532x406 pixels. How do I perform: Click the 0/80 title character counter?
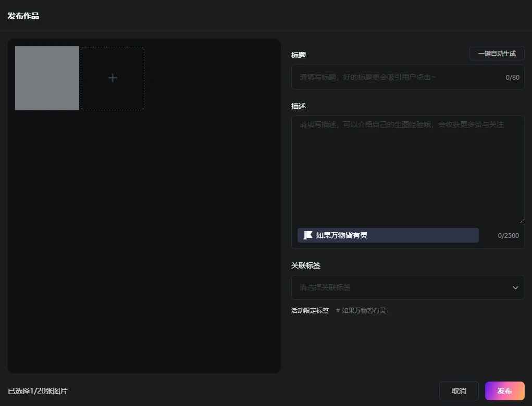(x=512, y=78)
